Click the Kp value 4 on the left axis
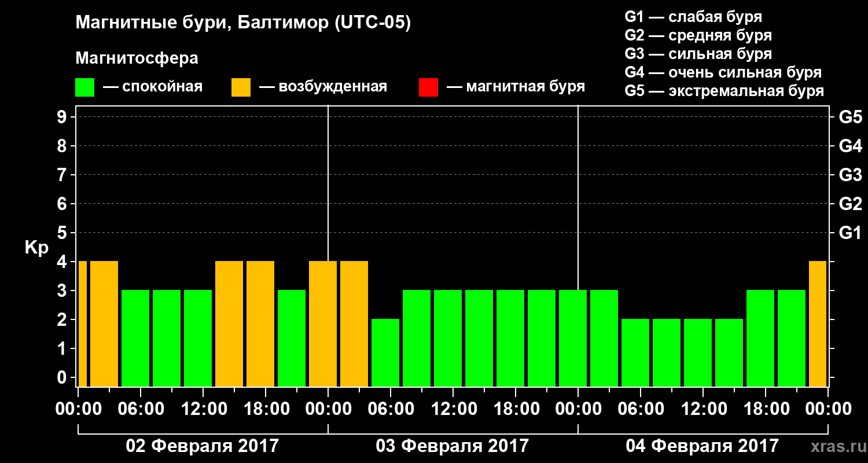This screenshot has width=868, height=463. click(x=63, y=262)
